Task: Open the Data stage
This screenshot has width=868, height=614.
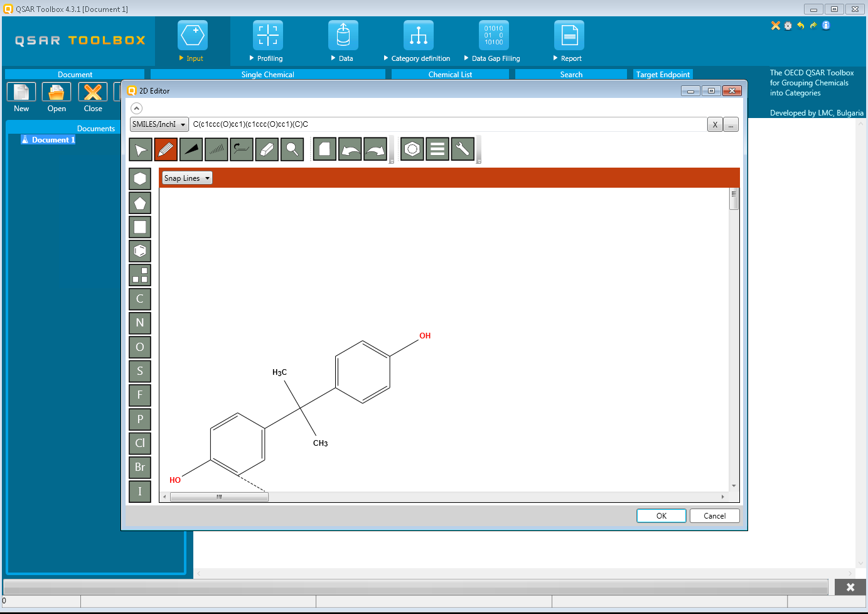Action: click(343, 41)
